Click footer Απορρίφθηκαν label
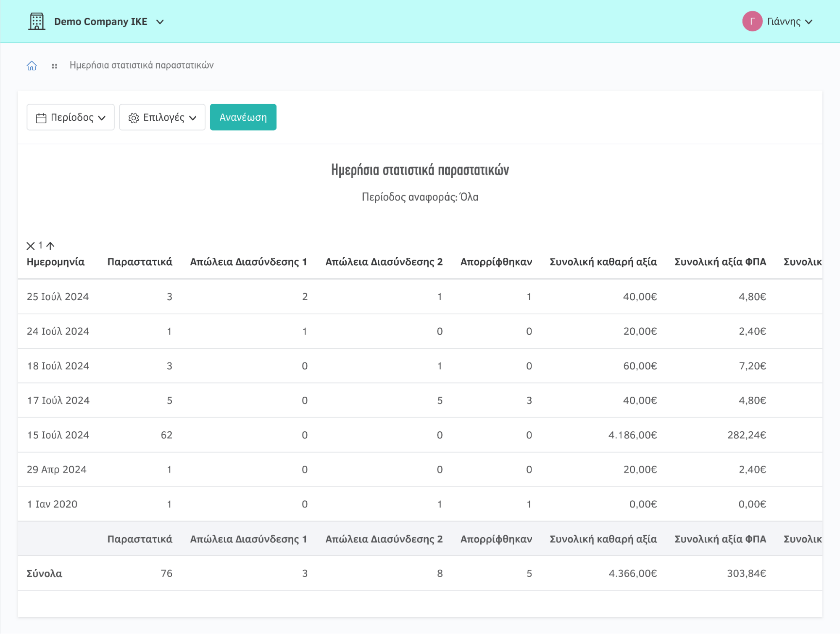 point(496,539)
